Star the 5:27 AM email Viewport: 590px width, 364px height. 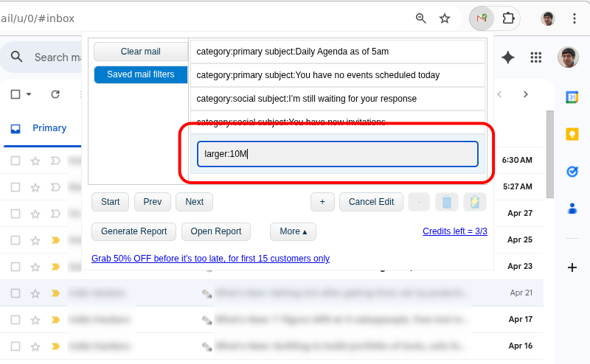[35, 187]
